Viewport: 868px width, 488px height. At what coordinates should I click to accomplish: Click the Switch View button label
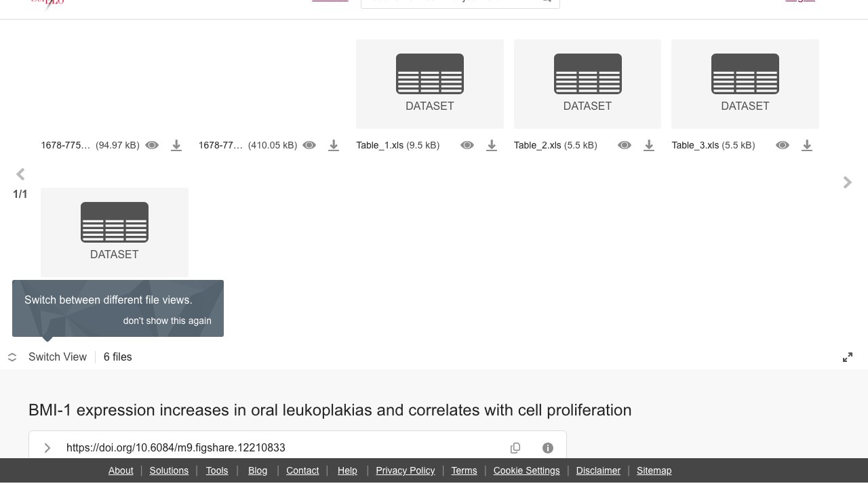[x=58, y=357]
